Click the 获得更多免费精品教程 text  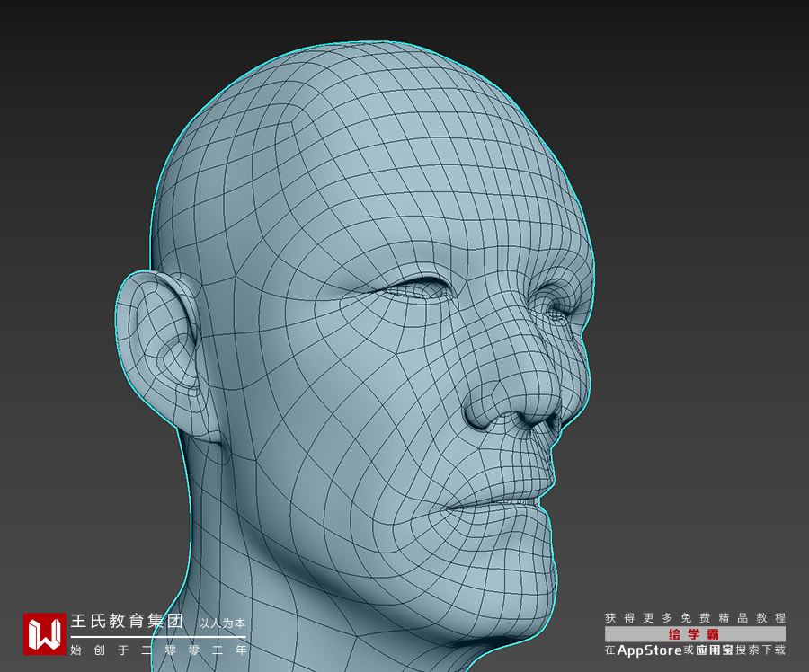pos(695,618)
